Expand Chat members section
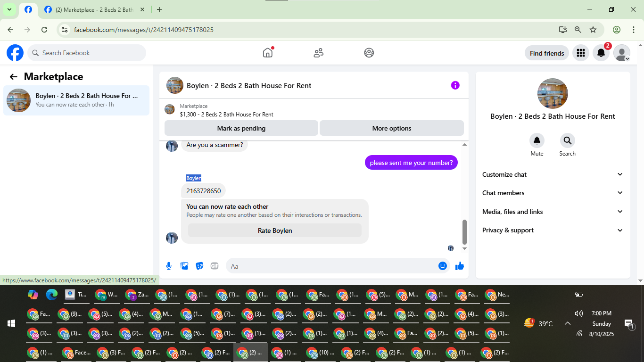The image size is (644, 362). 553,193
